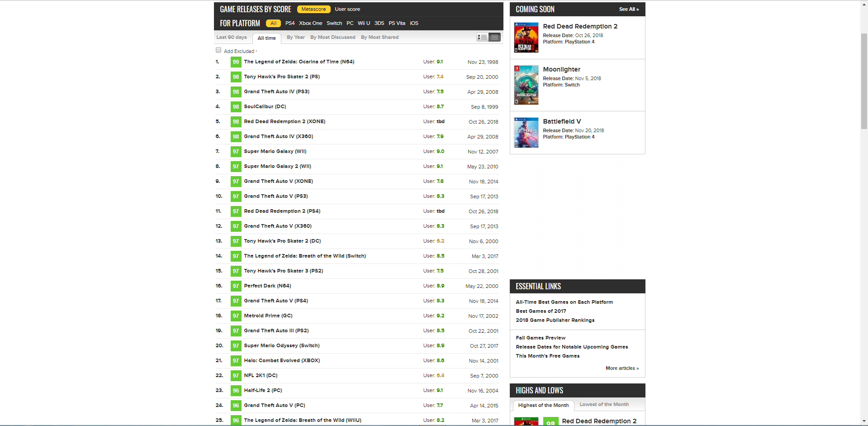Open Red Dead Redemption 2 (XONE) entry

pos(285,121)
